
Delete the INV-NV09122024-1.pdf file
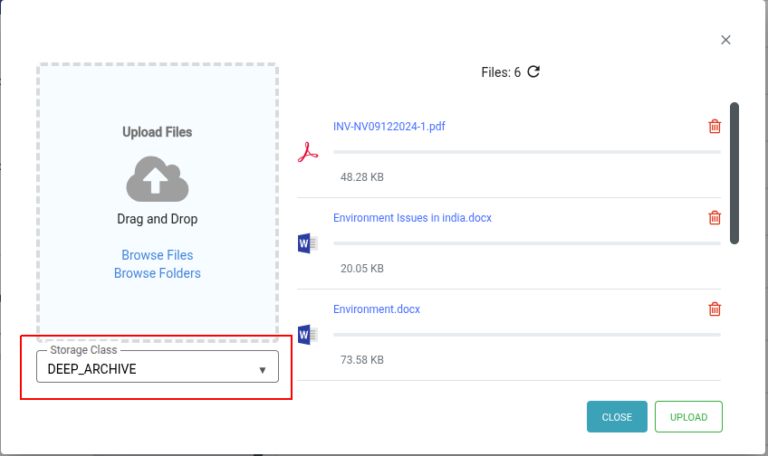point(714,126)
